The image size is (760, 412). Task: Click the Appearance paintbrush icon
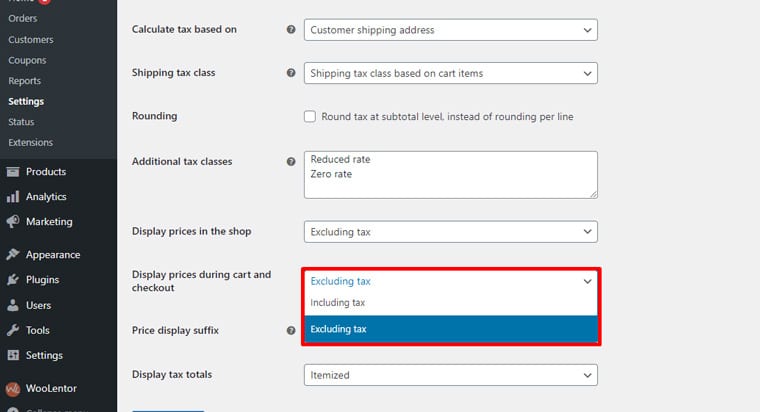click(x=13, y=255)
